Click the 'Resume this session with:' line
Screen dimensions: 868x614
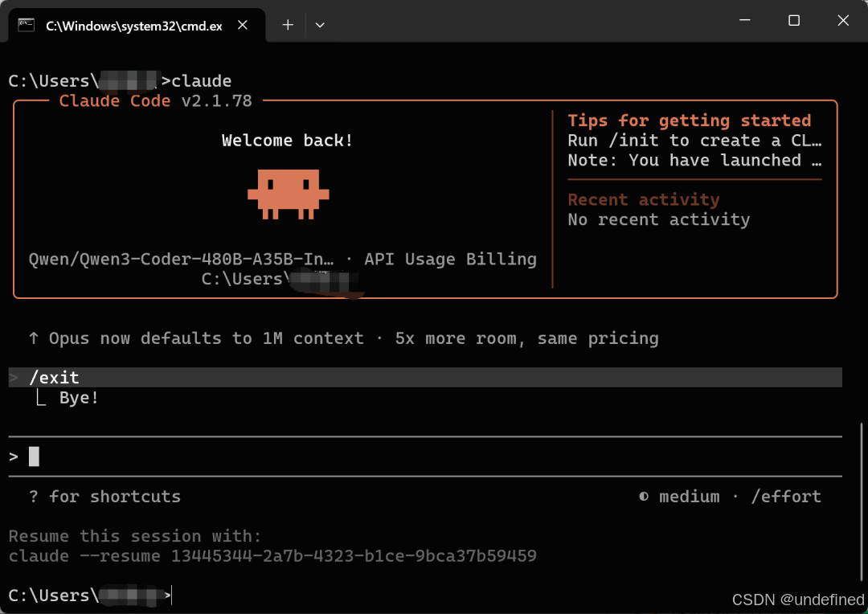click(x=135, y=537)
